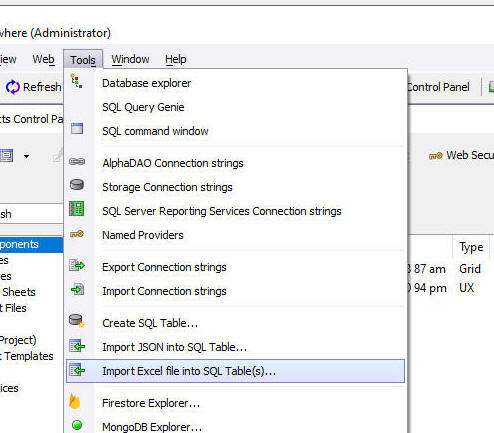Click the Export Connection strings arrow icon
494x433 pixels.
click(x=77, y=265)
